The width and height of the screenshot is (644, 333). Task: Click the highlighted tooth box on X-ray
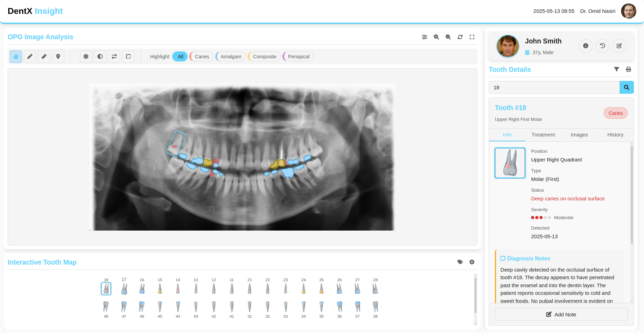tap(176, 144)
